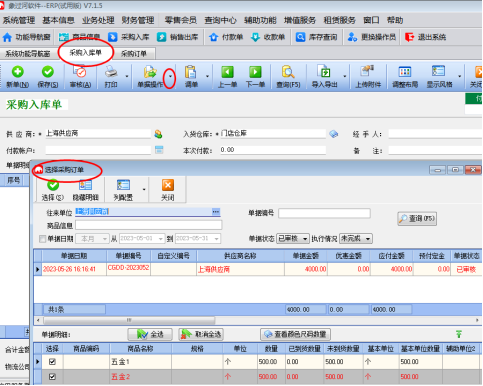Click 选择(S) green check in dialog
483x386 pixels.
53,185
